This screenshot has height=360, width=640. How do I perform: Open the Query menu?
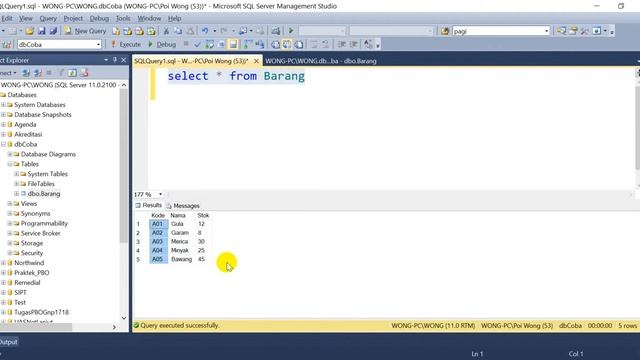click(48, 18)
